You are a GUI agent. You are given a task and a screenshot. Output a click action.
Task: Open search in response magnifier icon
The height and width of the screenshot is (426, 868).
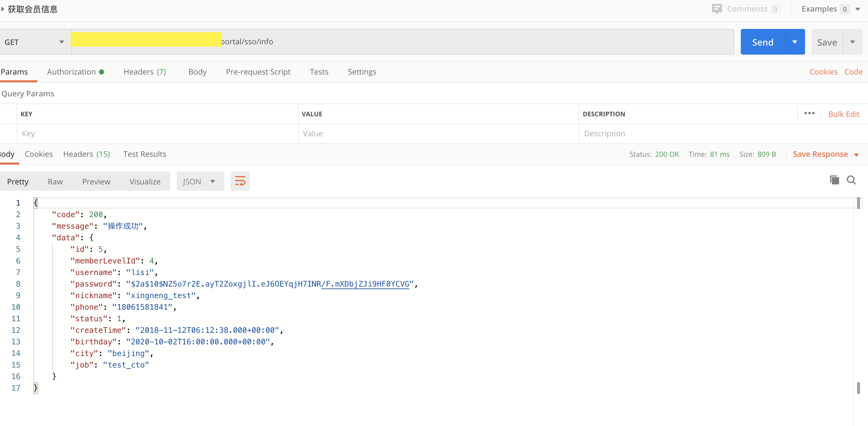pyautogui.click(x=851, y=180)
